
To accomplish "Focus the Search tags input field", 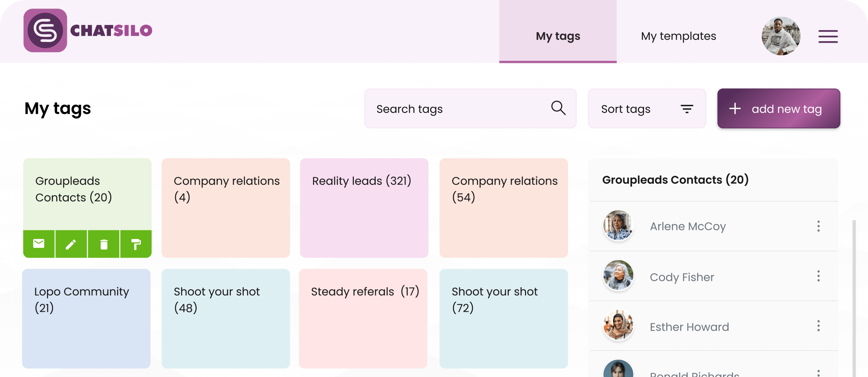I will click(x=458, y=109).
